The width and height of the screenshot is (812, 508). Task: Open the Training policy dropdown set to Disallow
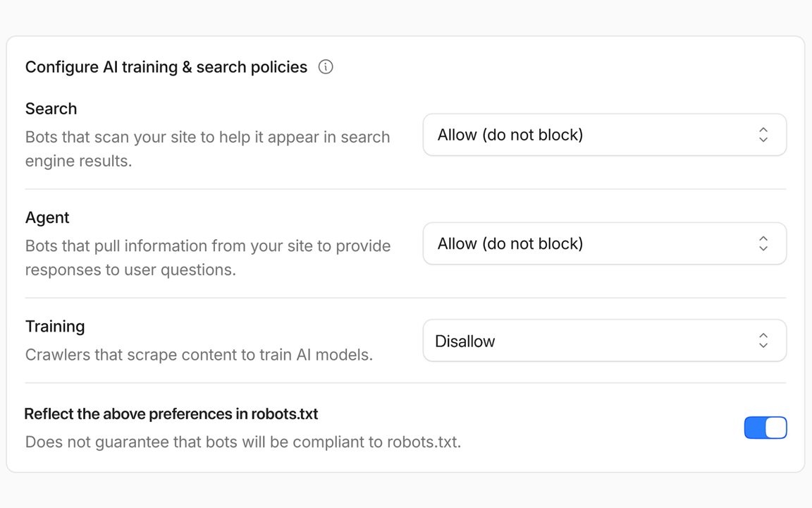tap(604, 341)
